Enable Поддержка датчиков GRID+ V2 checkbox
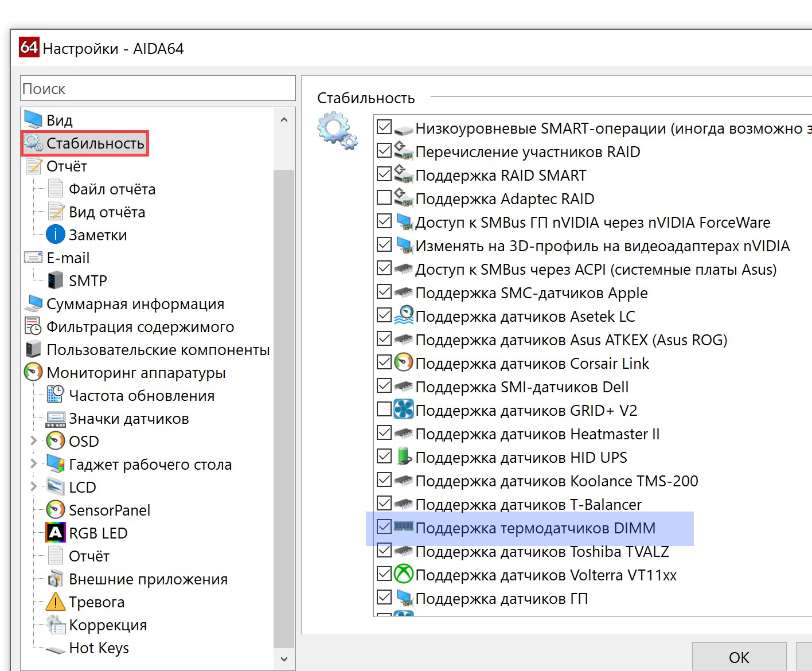Viewport: 812px width, 671px height. pos(384,409)
